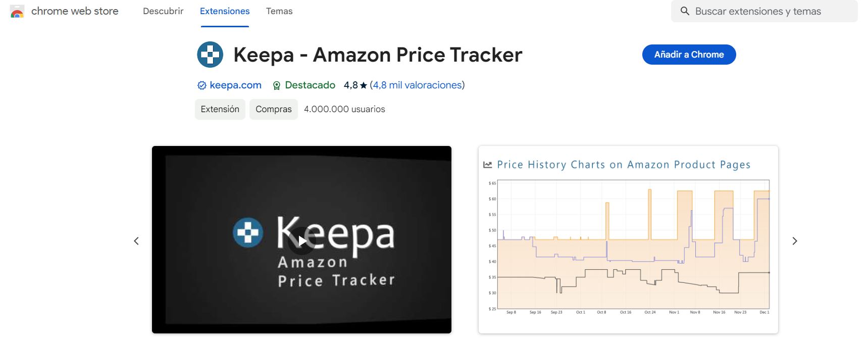Open the Temas section

click(x=279, y=11)
